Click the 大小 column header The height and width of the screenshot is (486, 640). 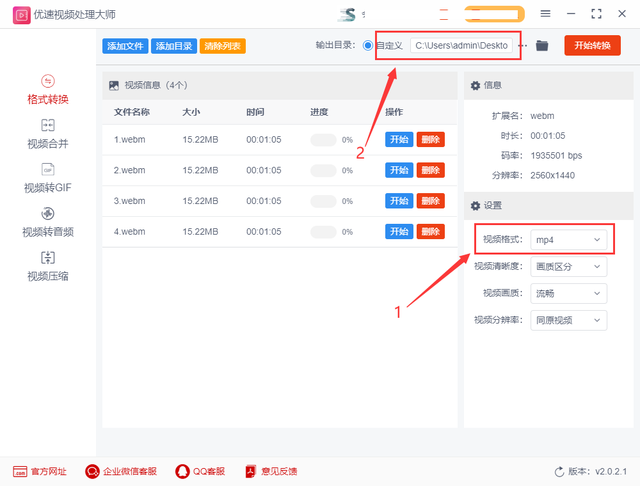point(191,112)
